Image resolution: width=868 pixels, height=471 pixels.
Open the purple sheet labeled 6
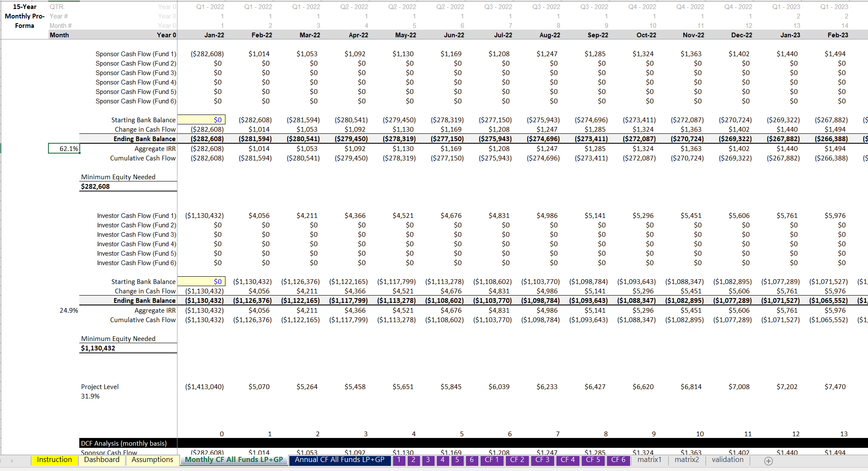pos(472,459)
